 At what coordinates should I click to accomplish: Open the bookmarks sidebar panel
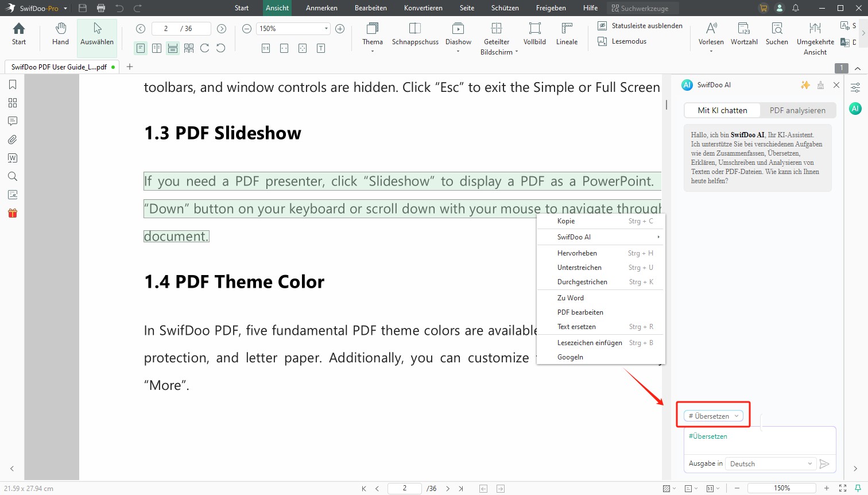point(13,84)
